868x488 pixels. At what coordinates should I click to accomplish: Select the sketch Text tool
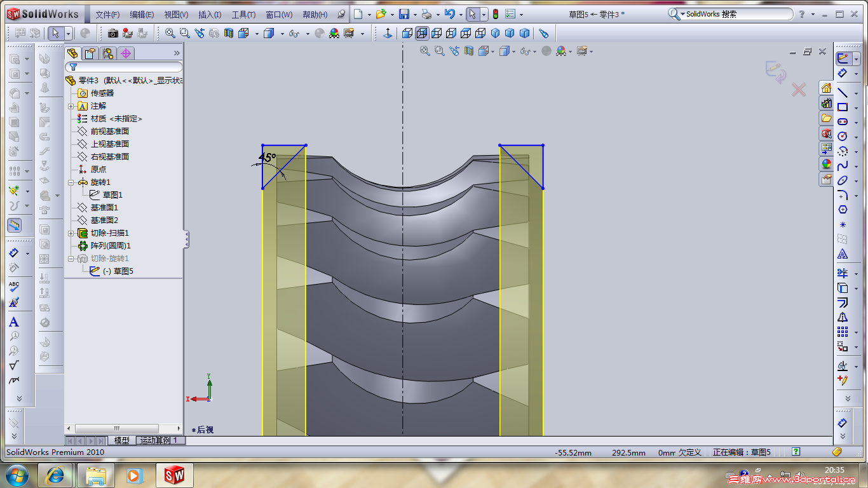click(843, 254)
